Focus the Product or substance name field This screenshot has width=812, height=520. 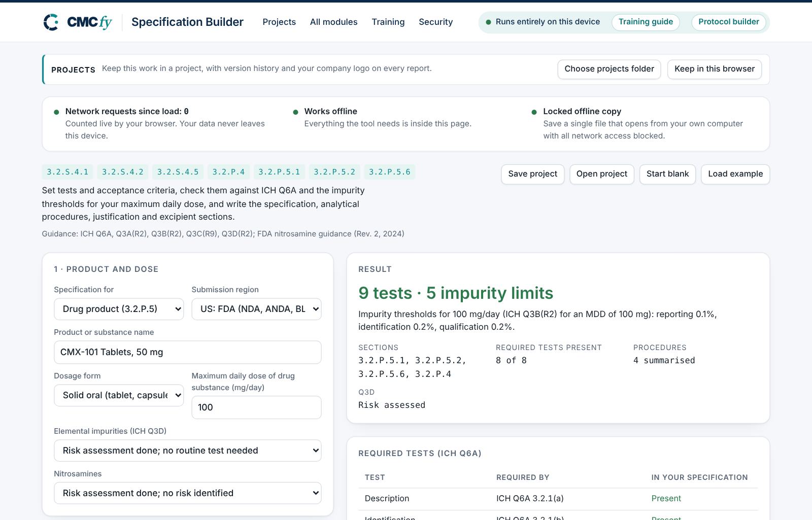point(188,352)
